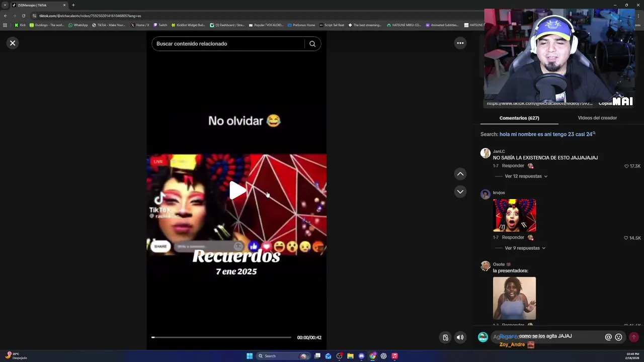Open Task View in the taskbar

pyautogui.click(x=317, y=356)
